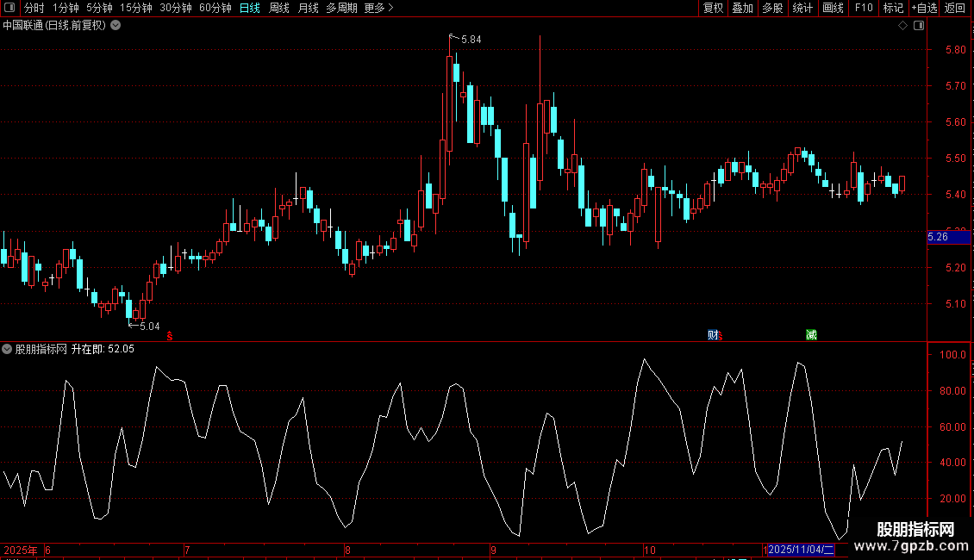Click the 20.00 indicator axis label
Screen dimensions: 974x560
click(952, 499)
